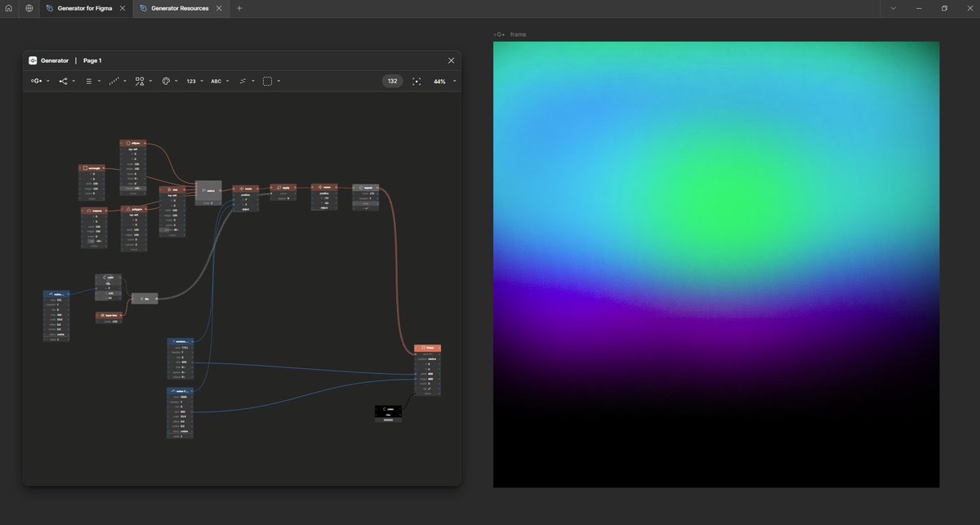Expand the arrow next to ABC tool

click(228, 82)
